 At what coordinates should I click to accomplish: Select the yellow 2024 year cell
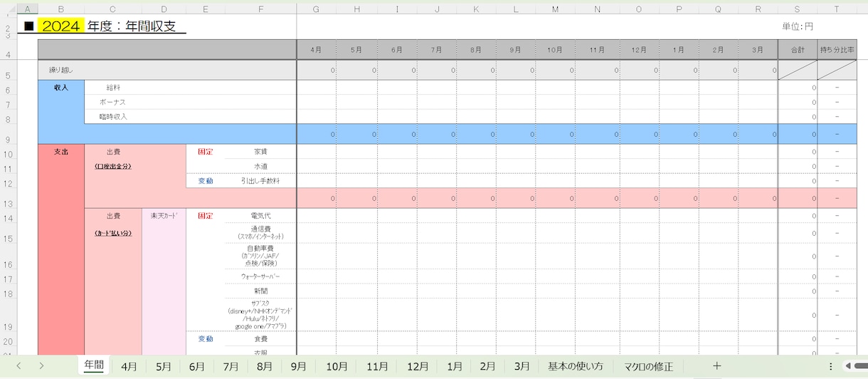(x=60, y=26)
